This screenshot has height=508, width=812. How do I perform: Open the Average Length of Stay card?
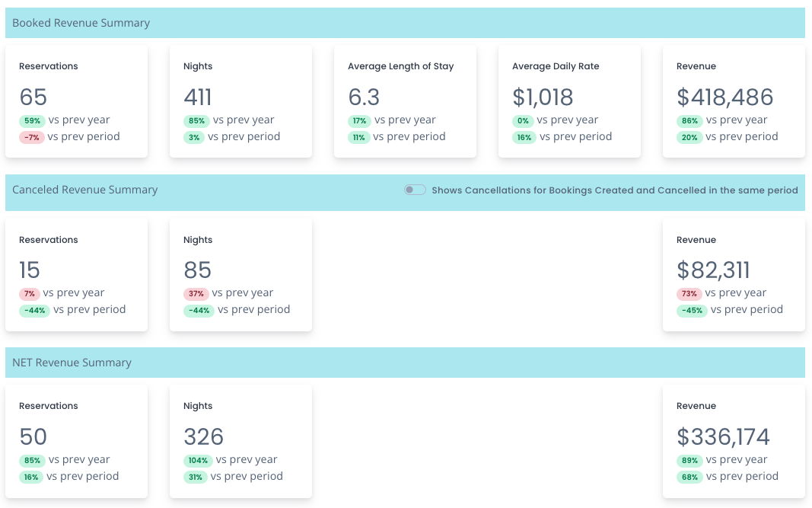405,101
